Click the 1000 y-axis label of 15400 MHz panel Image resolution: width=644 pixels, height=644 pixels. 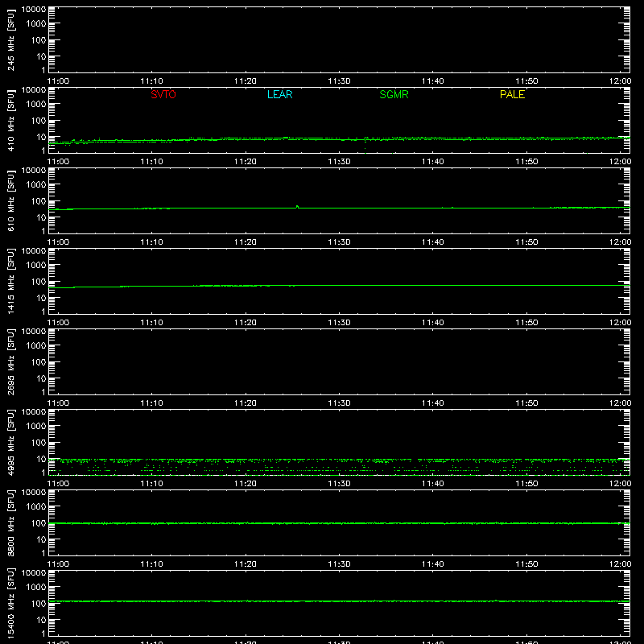(x=36, y=588)
